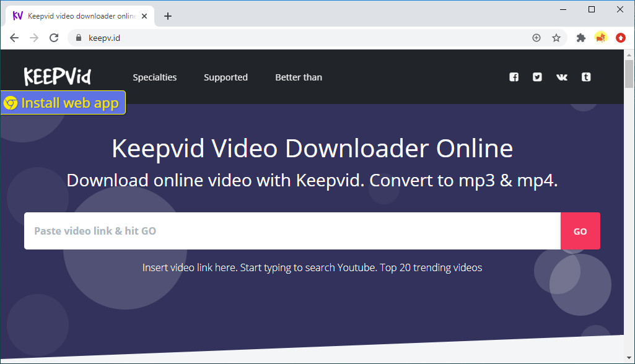This screenshot has height=364, width=635.
Task: Open KeepVid Facebook page icon
Action: (514, 77)
